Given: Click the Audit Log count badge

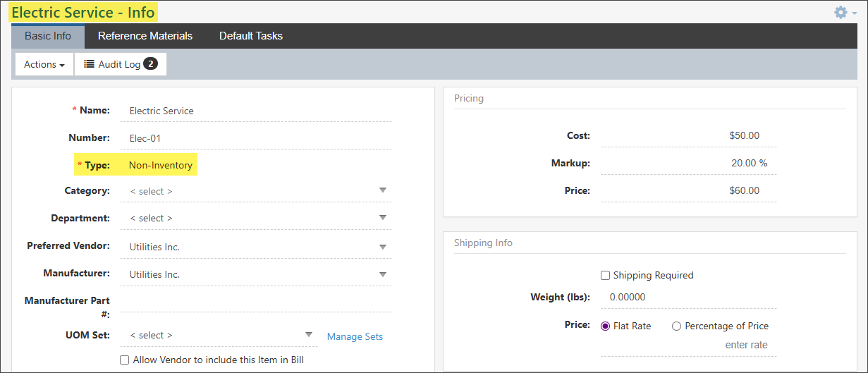Looking at the screenshot, I should click(x=150, y=64).
